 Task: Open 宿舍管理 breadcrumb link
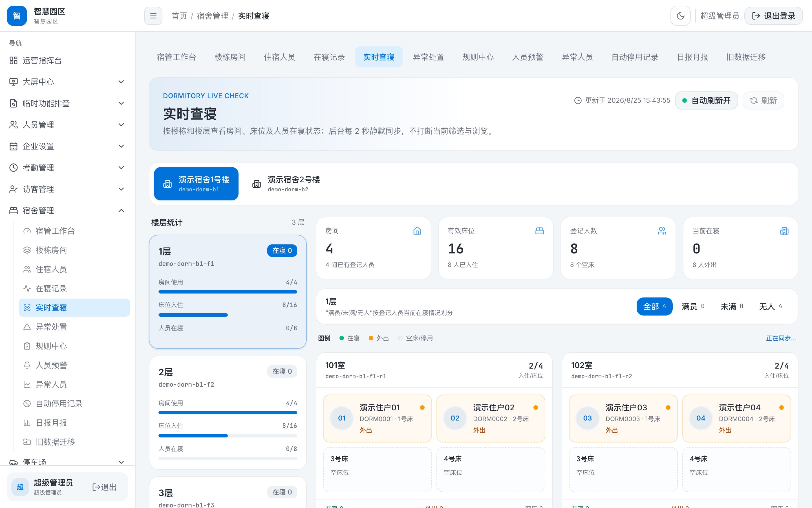pyautogui.click(x=212, y=16)
